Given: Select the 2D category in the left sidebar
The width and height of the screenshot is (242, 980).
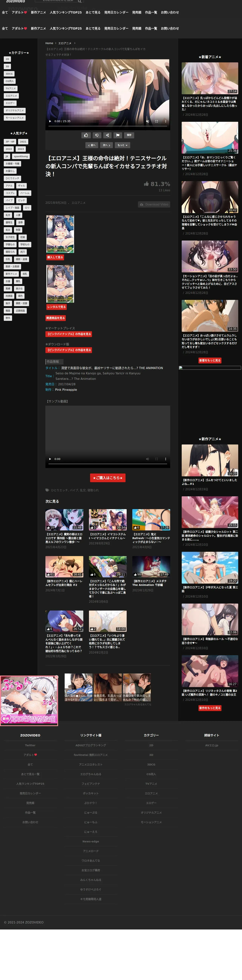Looking at the screenshot, I should pyautogui.click(x=7, y=59).
